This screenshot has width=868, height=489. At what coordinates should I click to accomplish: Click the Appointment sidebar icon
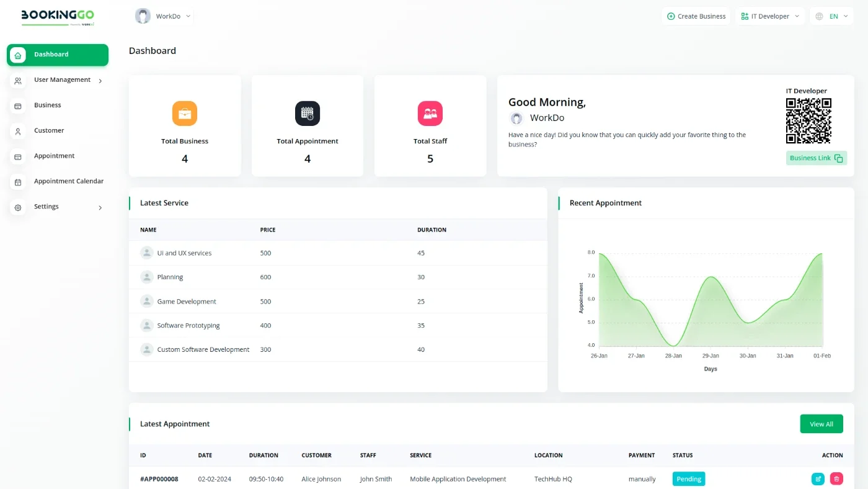click(x=18, y=157)
